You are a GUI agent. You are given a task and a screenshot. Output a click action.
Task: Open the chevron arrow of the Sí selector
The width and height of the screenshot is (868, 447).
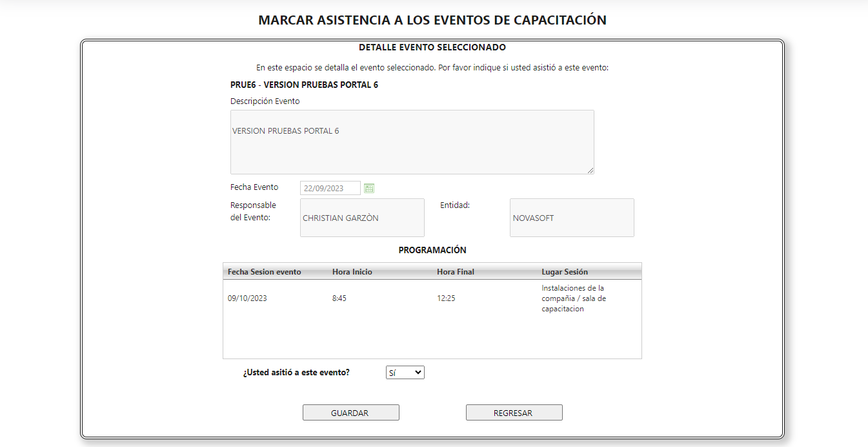[x=418, y=372]
